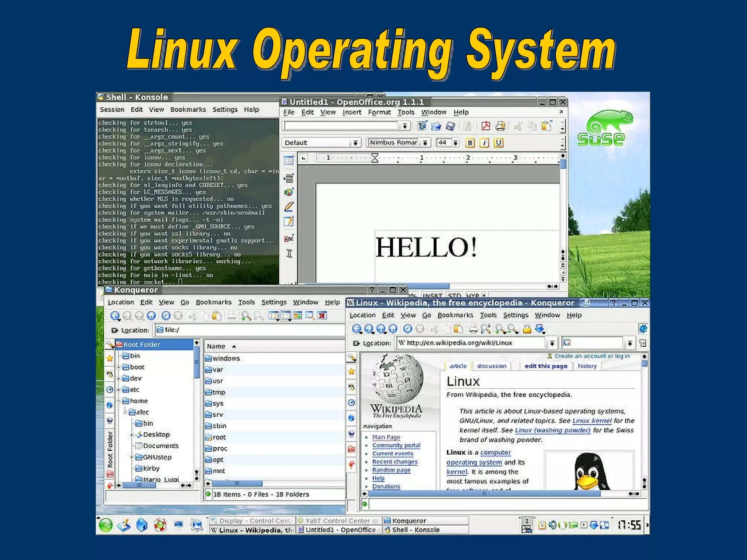Open Insert object tool in OpenOffice sidebar
The width and height of the screenshot is (747, 560).
coord(289,192)
